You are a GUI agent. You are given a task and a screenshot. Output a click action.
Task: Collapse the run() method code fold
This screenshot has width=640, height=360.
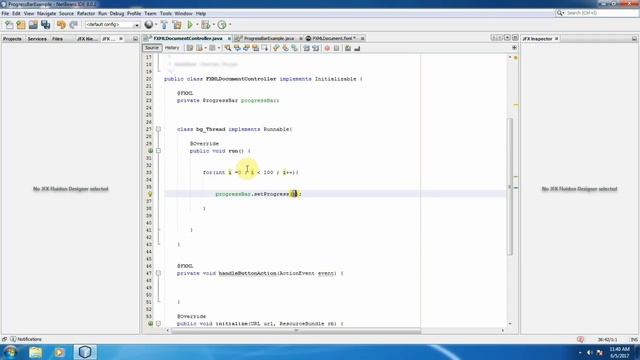(158, 151)
